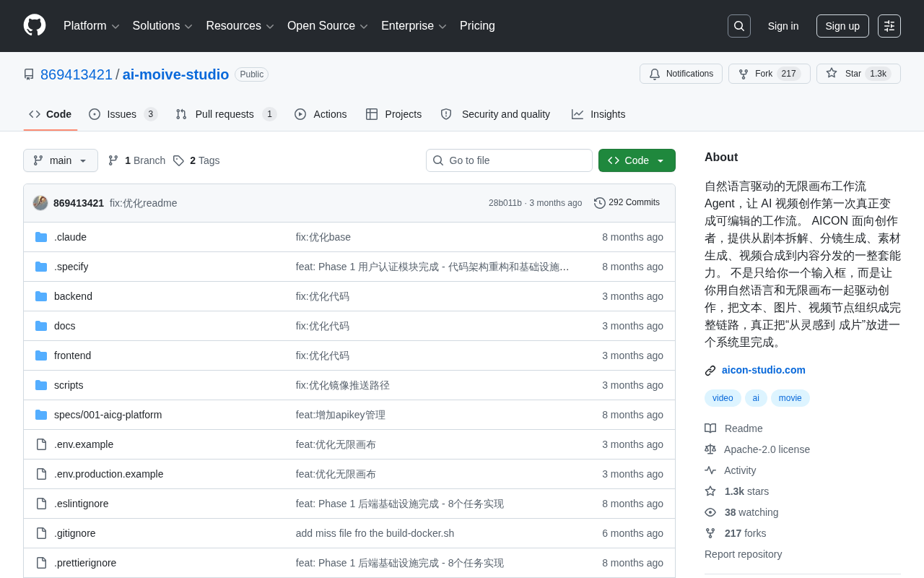This screenshot has width=924, height=578.
Task: Open the 869413421 owner profile link
Action: coord(77,74)
